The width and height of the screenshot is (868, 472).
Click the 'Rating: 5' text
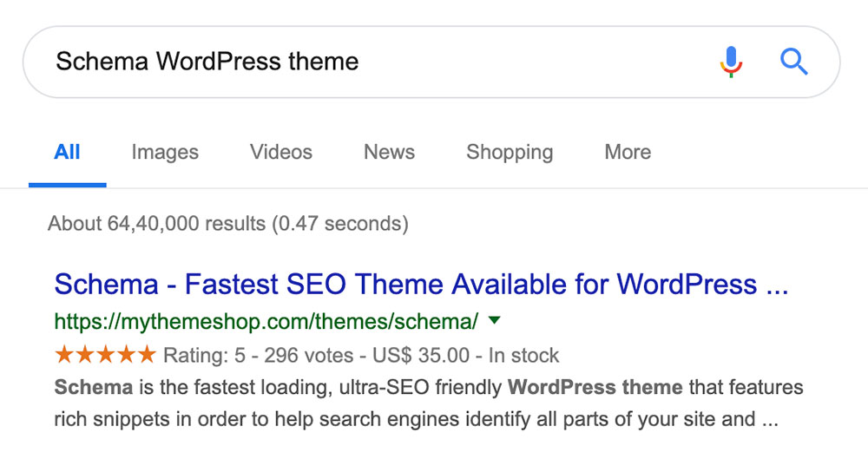click(204, 355)
